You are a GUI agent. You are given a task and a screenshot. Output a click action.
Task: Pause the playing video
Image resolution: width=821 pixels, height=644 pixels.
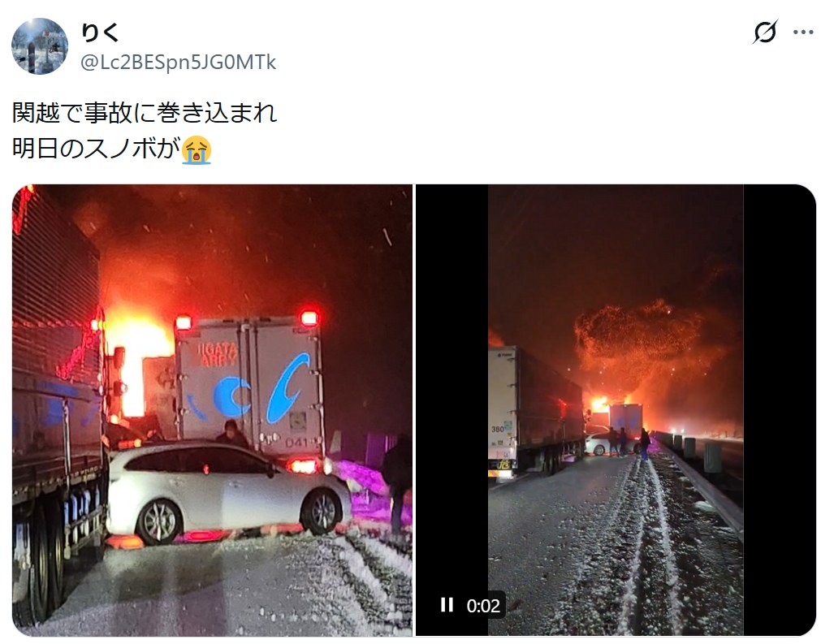click(447, 605)
